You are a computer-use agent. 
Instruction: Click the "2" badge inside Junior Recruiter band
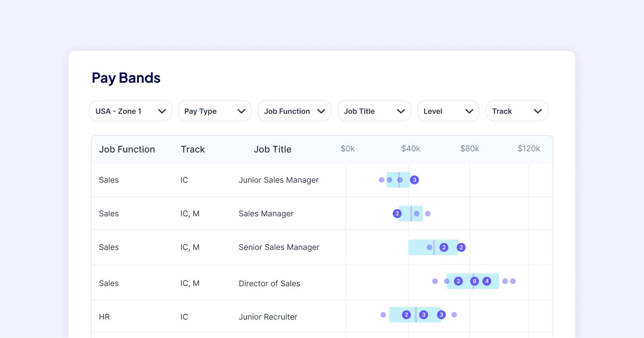point(406,315)
